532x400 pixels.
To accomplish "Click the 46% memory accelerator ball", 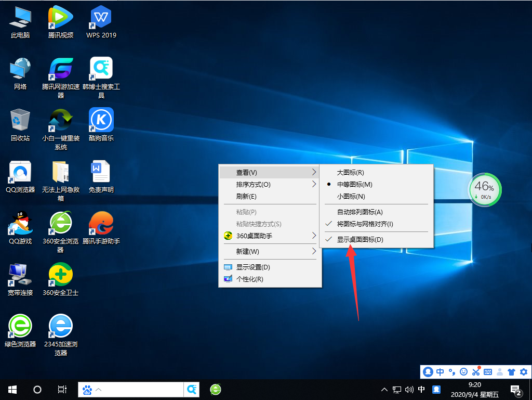I will click(x=484, y=190).
